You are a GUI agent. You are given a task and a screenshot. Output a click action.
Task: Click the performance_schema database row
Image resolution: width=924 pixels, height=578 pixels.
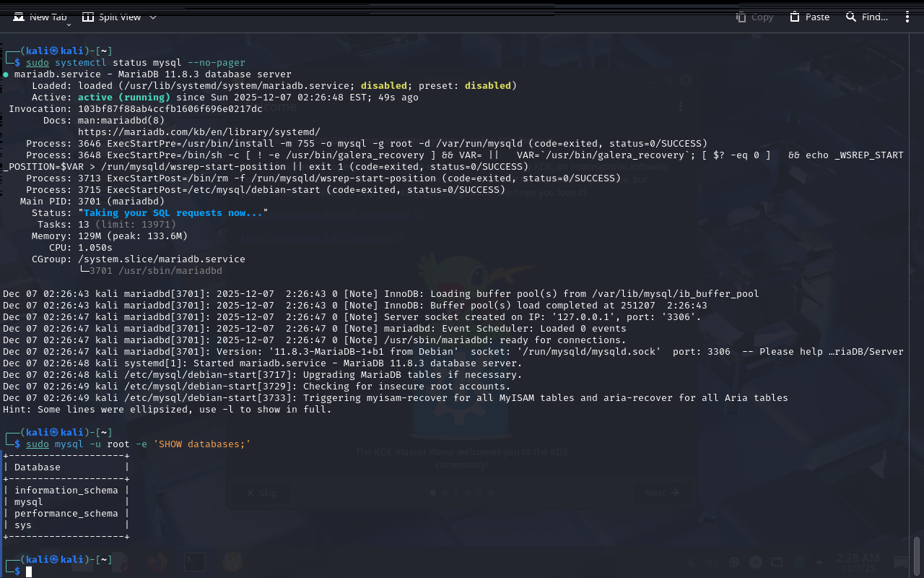(x=66, y=513)
